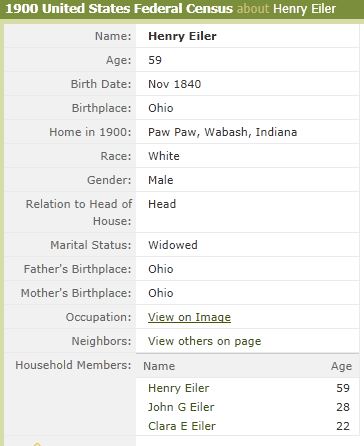Click the age 22 beside Clara E Eiler
This screenshot has height=446, width=364.
tap(343, 426)
